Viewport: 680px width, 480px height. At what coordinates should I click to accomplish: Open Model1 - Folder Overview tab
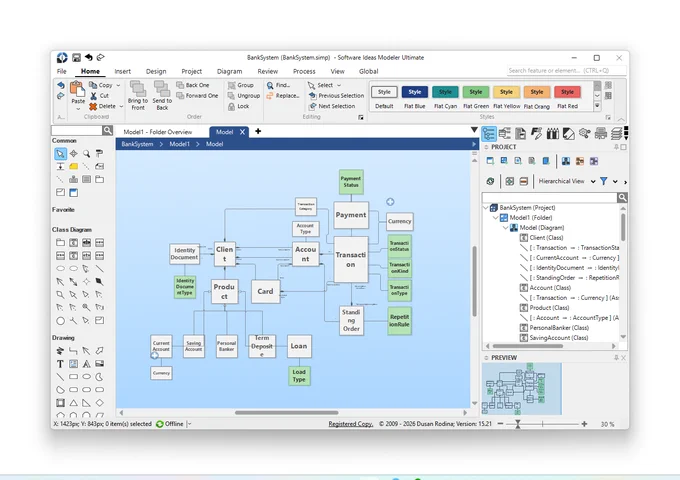point(158,132)
